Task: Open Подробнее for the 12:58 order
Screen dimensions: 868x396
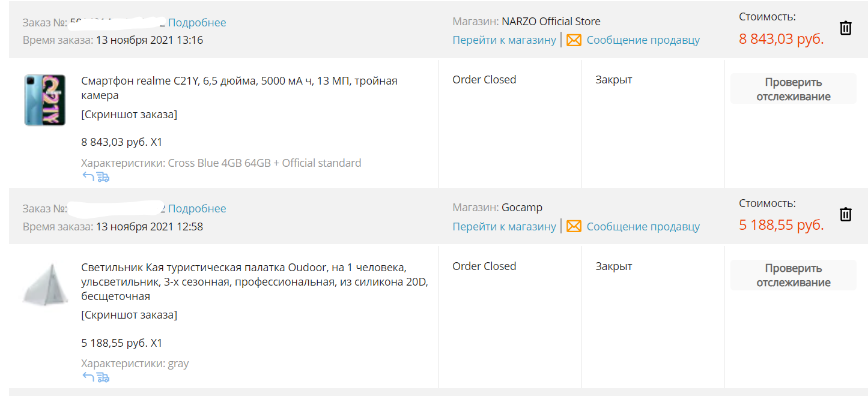Action: pos(197,209)
